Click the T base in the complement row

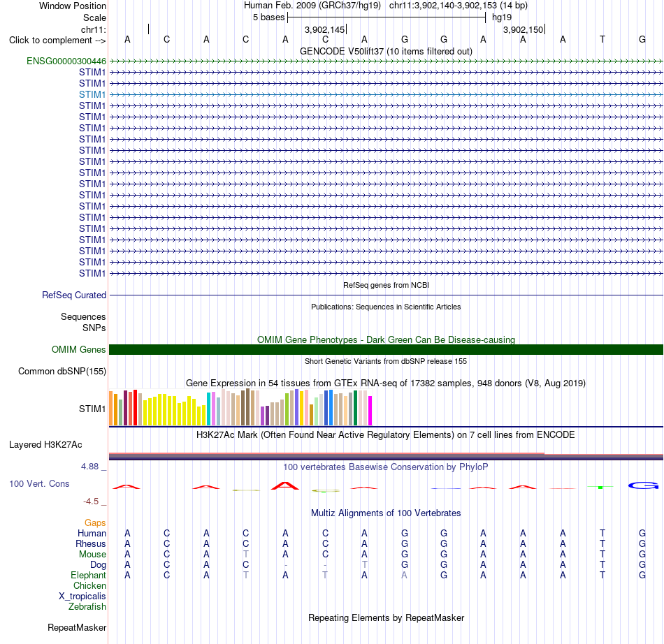click(x=602, y=40)
